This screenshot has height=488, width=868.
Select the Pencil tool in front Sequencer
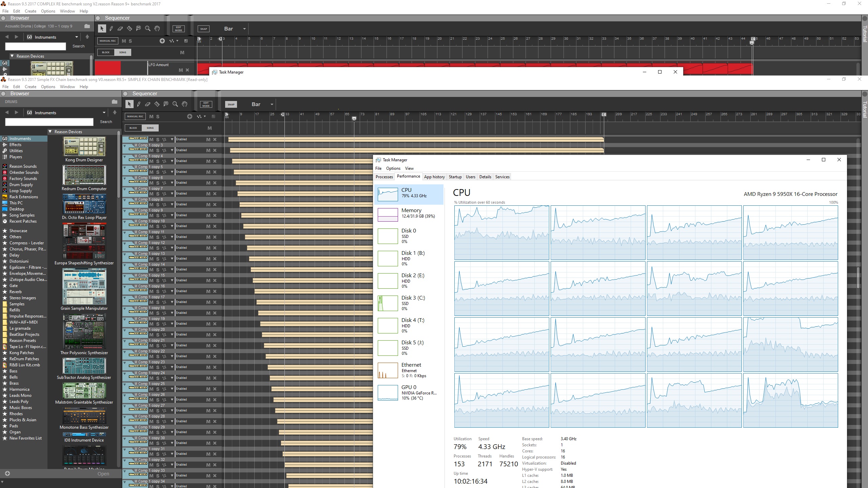(139, 104)
